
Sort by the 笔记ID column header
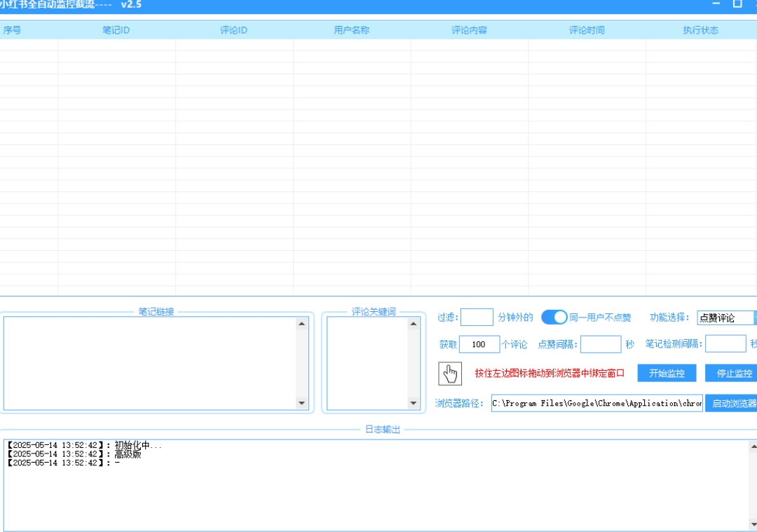point(116,30)
